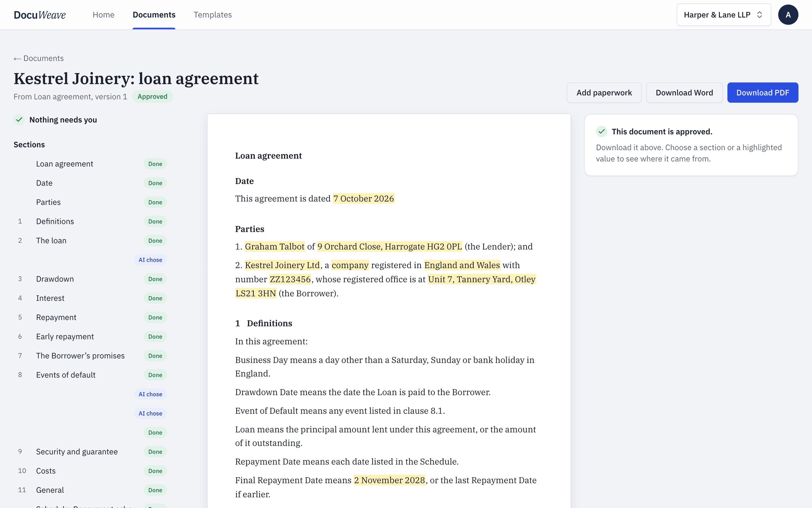The image size is (812, 508).
Task: Switch to the Documents tab
Action: pos(154,15)
